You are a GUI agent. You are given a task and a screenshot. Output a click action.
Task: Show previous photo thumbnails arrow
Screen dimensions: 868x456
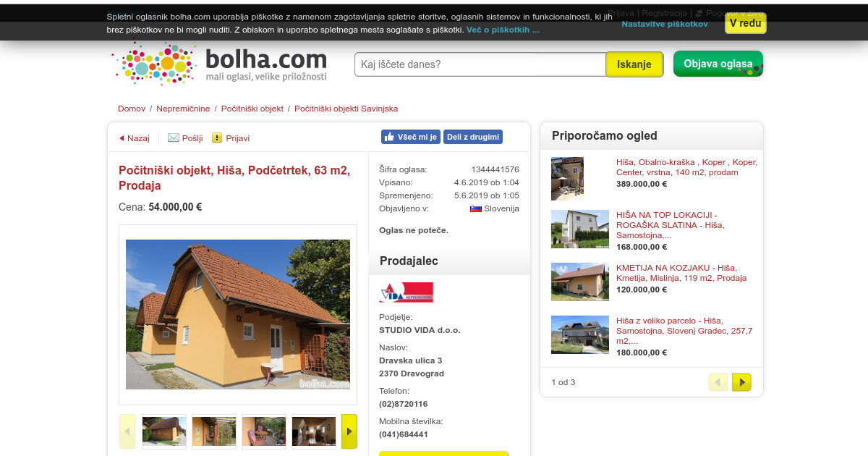(x=127, y=431)
